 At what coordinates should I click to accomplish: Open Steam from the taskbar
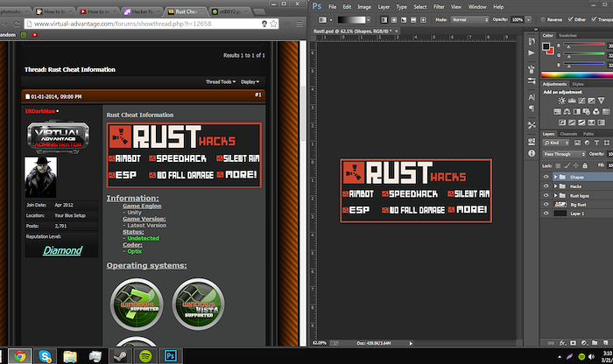click(x=120, y=356)
